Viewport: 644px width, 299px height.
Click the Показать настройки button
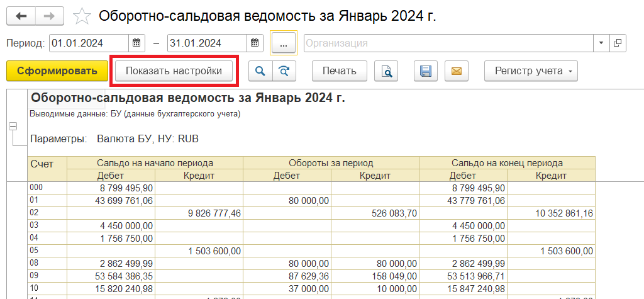pyautogui.click(x=174, y=71)
